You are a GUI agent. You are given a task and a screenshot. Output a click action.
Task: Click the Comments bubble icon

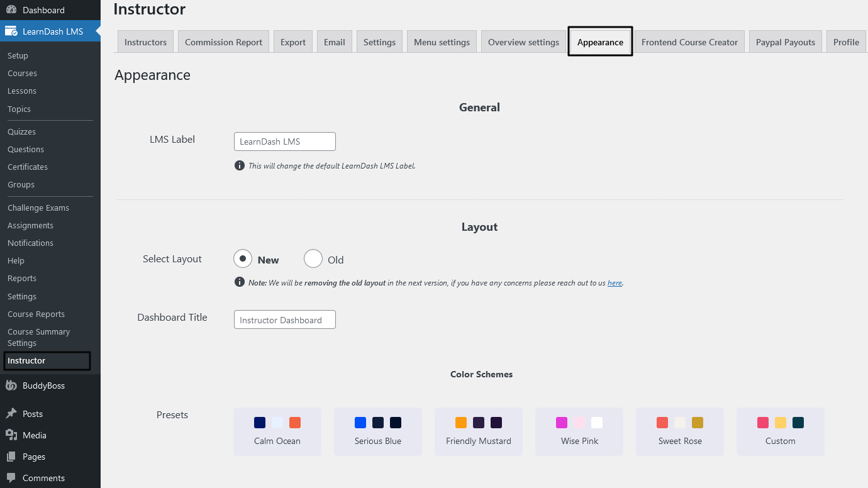11,478
